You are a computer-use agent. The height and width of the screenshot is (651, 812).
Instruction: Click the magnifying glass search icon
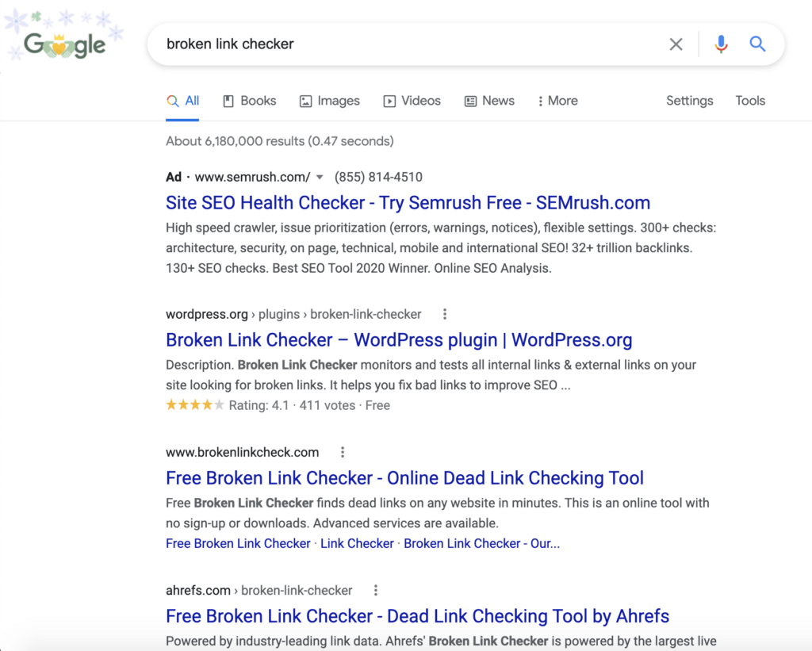click(757, 44)
